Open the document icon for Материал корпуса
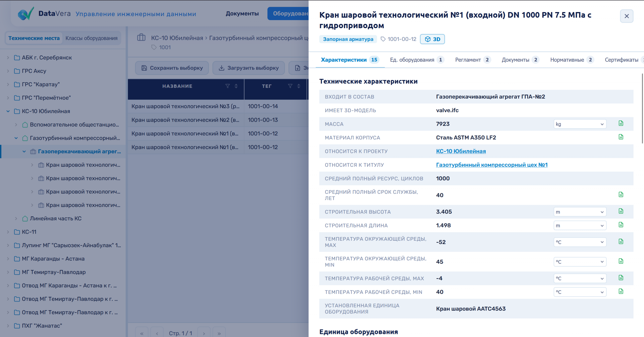 tap(621, 137)
